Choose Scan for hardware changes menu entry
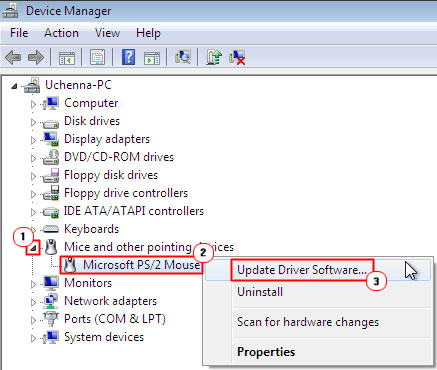437x370 pixels. tap(318, 322)
